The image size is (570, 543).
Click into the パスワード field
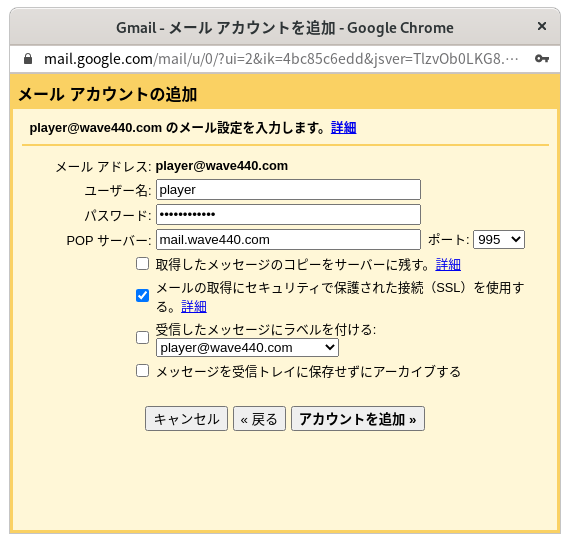pyautogui.click(x=288, y=214)
